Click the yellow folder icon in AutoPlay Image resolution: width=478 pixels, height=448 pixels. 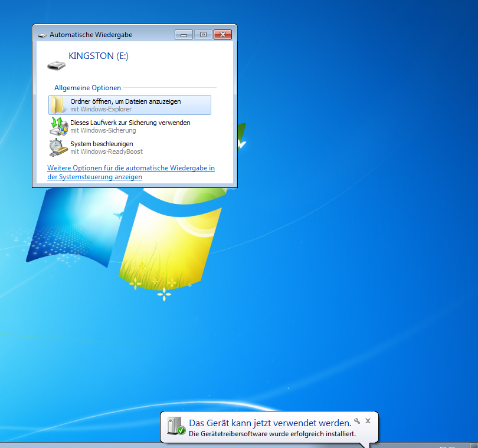tap(57, 105)
